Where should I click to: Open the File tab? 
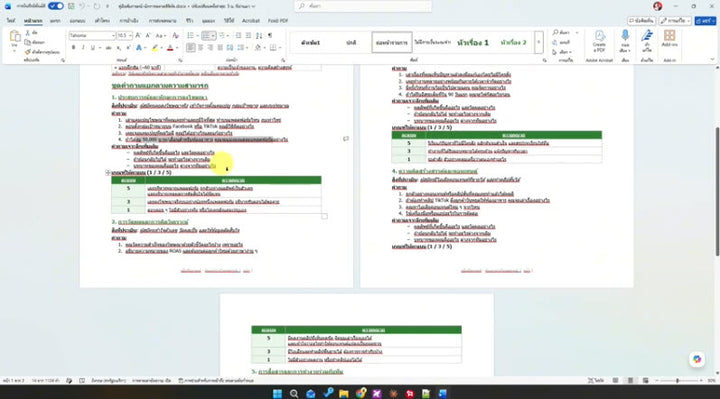tap(11, 21)
